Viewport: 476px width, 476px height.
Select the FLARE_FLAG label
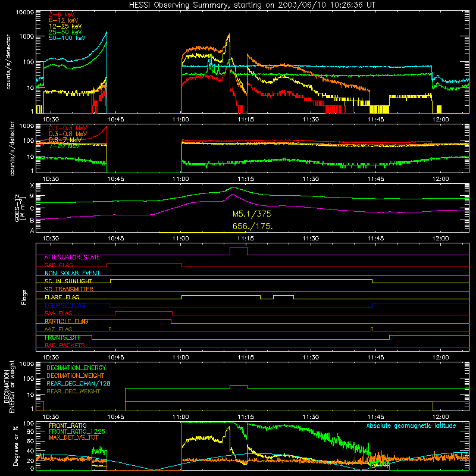coord(62,297)
